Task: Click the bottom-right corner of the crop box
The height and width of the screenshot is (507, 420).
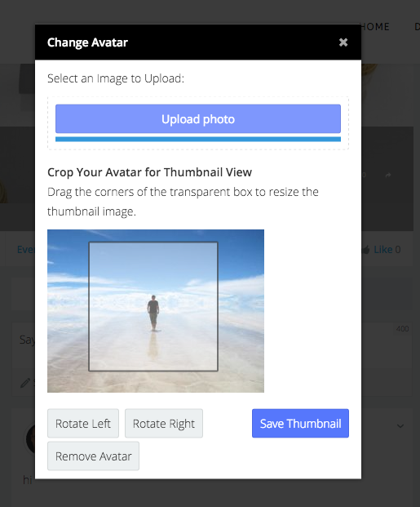Action: click(218, 371)
